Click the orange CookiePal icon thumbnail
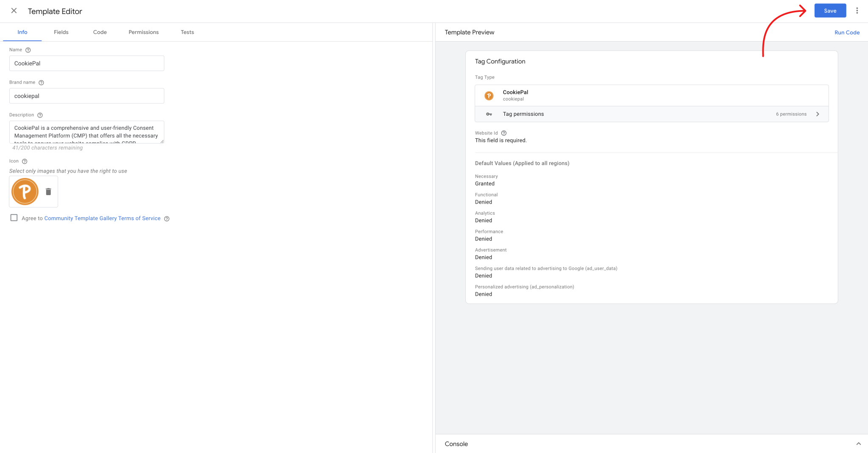Image resolution: width=868 pixels, height=453 pixels. 25,192
